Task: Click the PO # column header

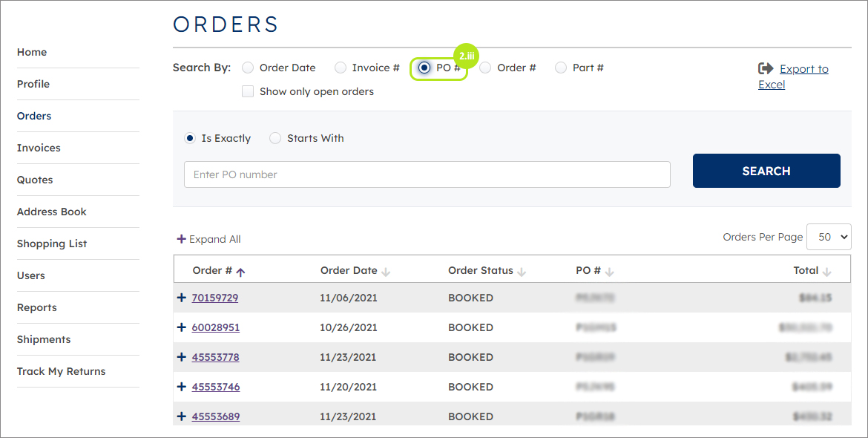Action: pyautogui.click(x=588, y=271)
